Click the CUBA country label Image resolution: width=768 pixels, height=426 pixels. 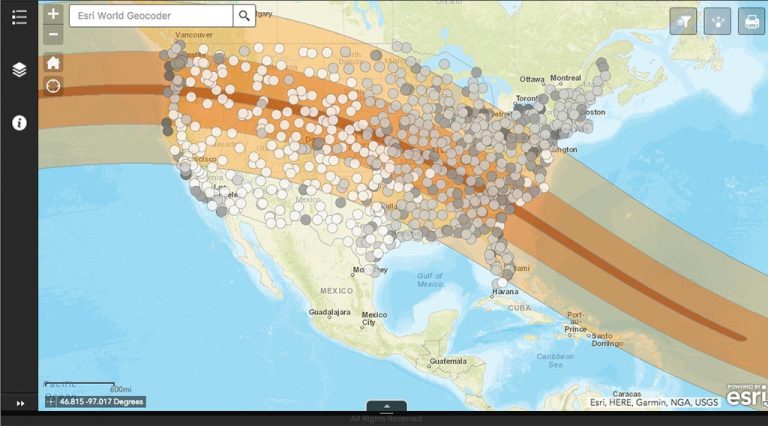(519, 308)
